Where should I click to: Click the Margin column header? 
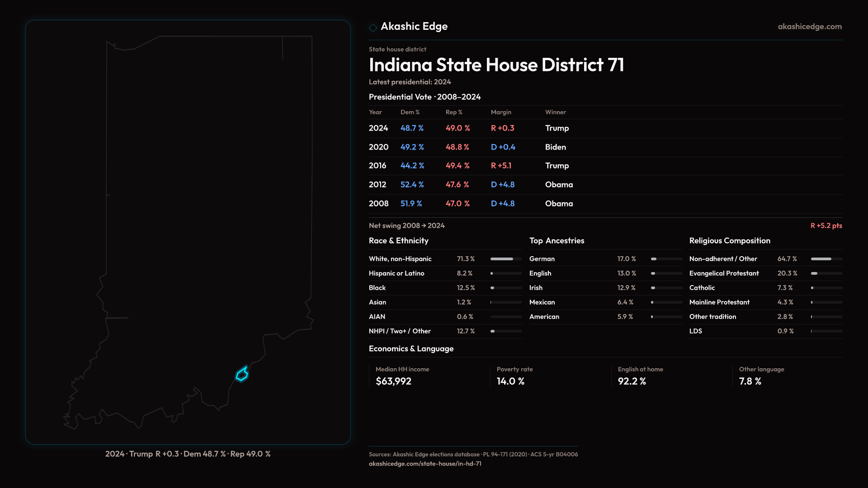coord(501,112)
